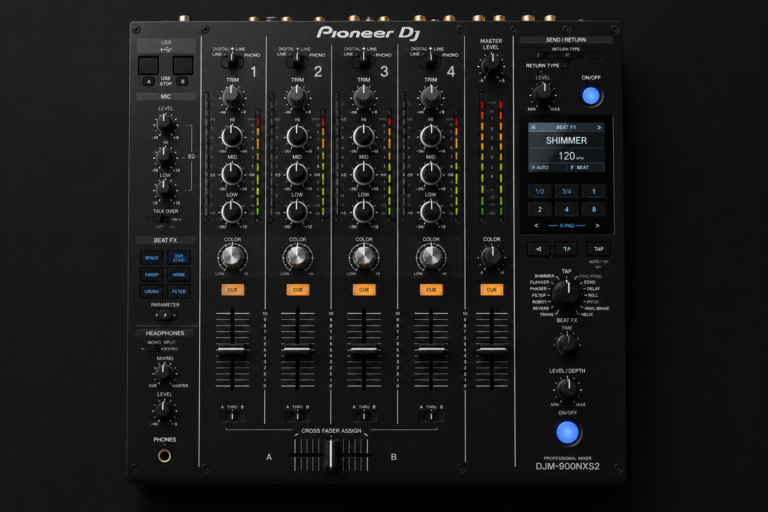
Task: Touch the channel 4 COLOR knob
Action: pyautogui.click(x=431, y=256)
